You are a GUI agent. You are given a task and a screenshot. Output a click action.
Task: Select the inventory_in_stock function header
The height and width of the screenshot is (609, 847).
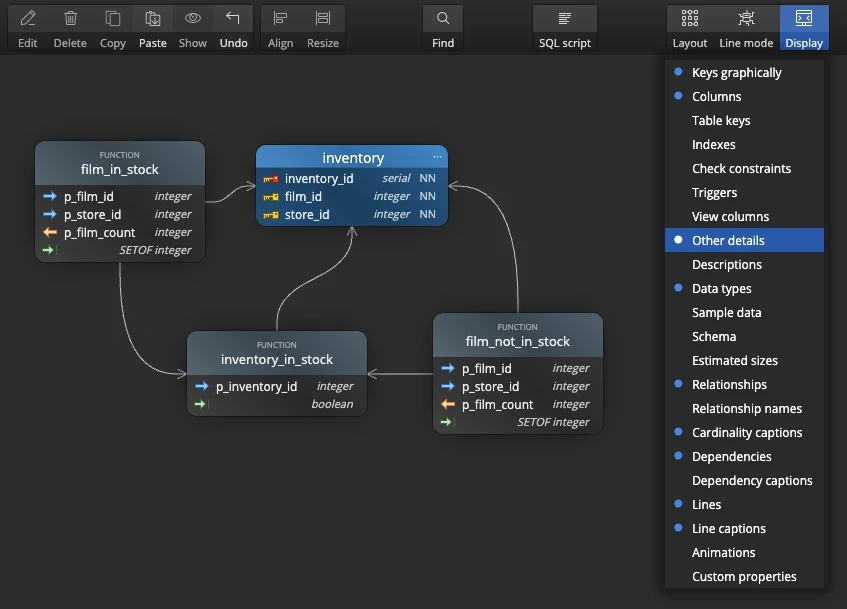coord(277,353)
